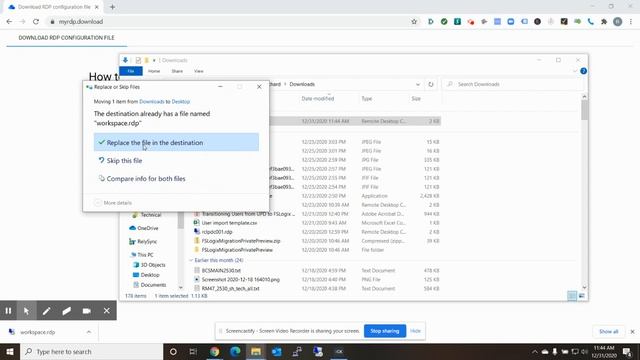Image resolution: width=640 pixels, height=360 pixels.
Task: Sort by Date modified column header
Action: (318, 99)
